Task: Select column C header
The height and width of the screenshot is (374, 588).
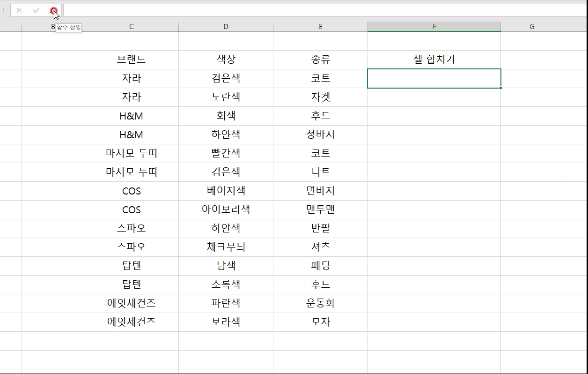Action: click(132, 27)
